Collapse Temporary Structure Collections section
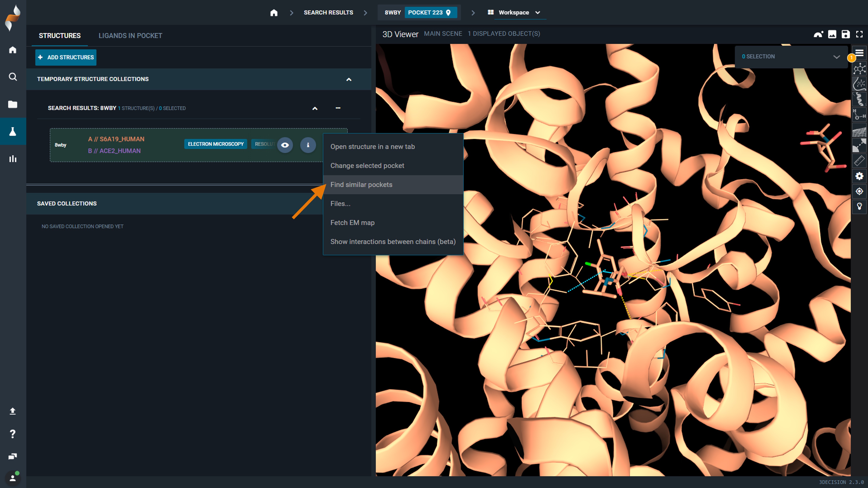Screen dimensions: 868x488 coord(349,79)
